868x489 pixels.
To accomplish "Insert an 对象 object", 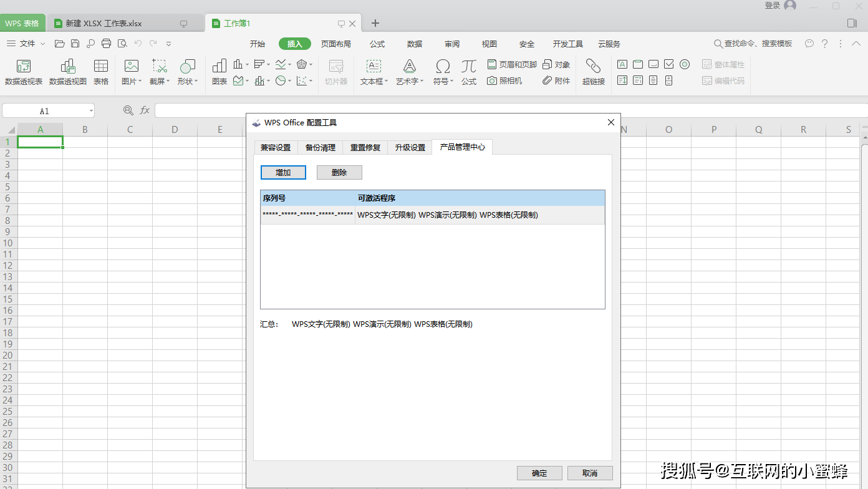I will tap(556, 64).
